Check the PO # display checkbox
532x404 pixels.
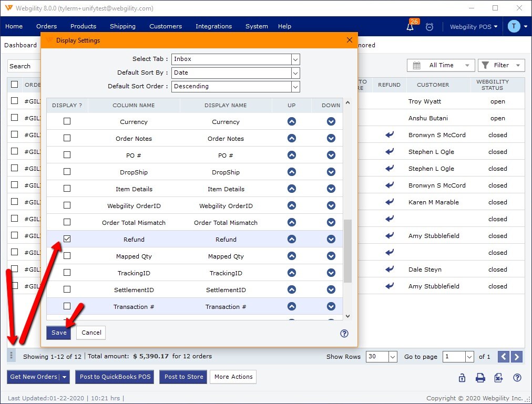click(67, 154)
